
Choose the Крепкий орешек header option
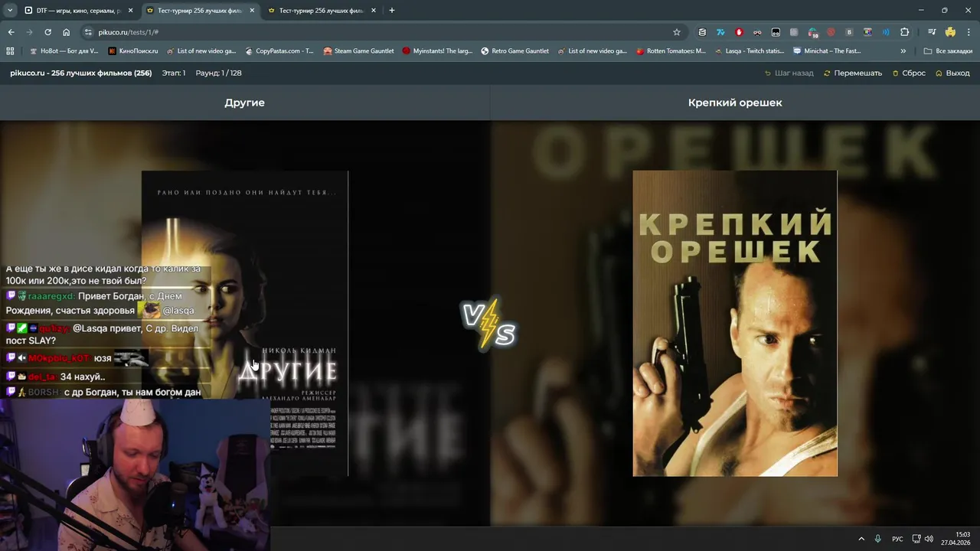(x=735, y=103)
